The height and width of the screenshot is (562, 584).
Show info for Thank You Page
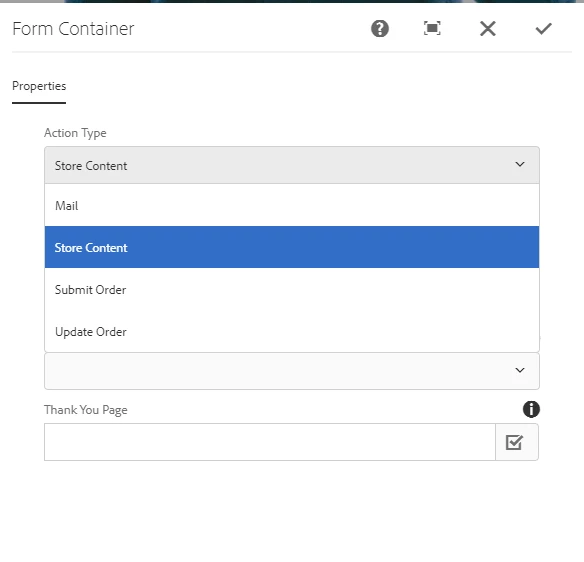tap(531, 409)
